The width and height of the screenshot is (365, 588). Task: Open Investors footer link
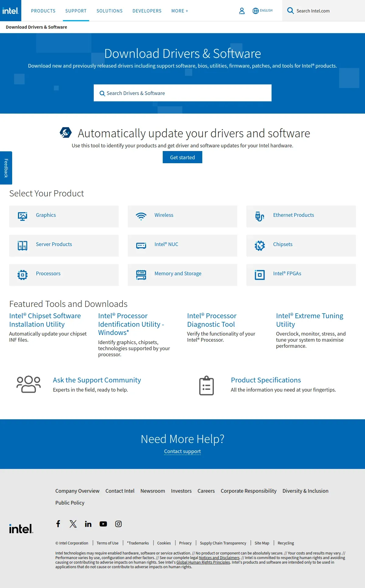click(181, 491)
